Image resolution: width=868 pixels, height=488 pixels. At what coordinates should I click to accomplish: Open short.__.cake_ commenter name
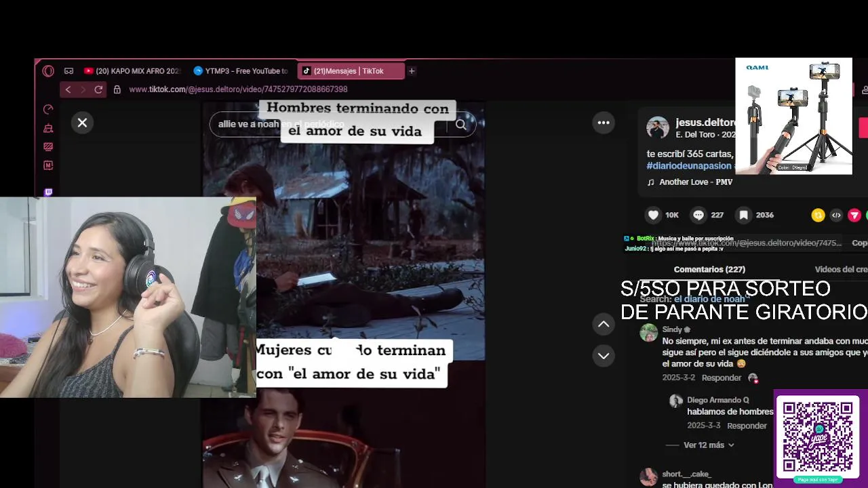coord(686,474)
